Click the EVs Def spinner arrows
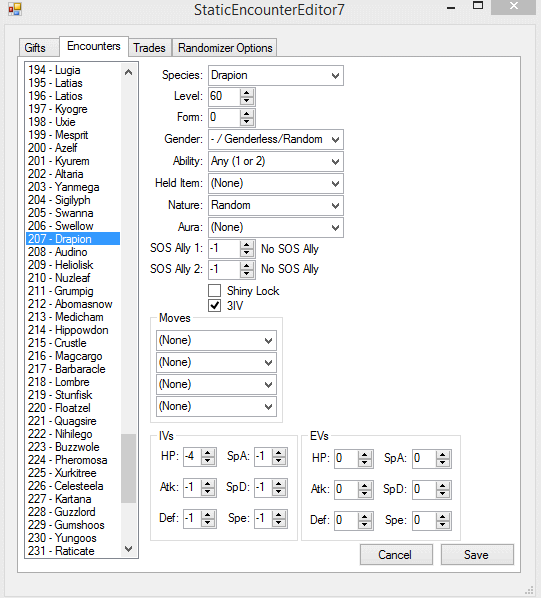 [x=365, y=521]
